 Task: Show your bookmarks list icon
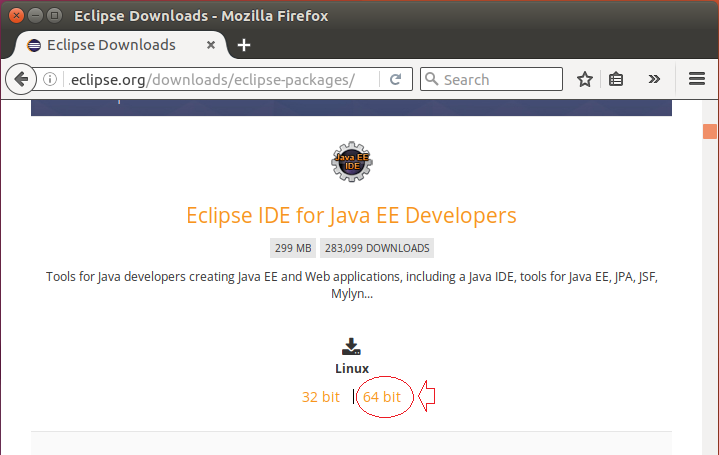[615, 79]
